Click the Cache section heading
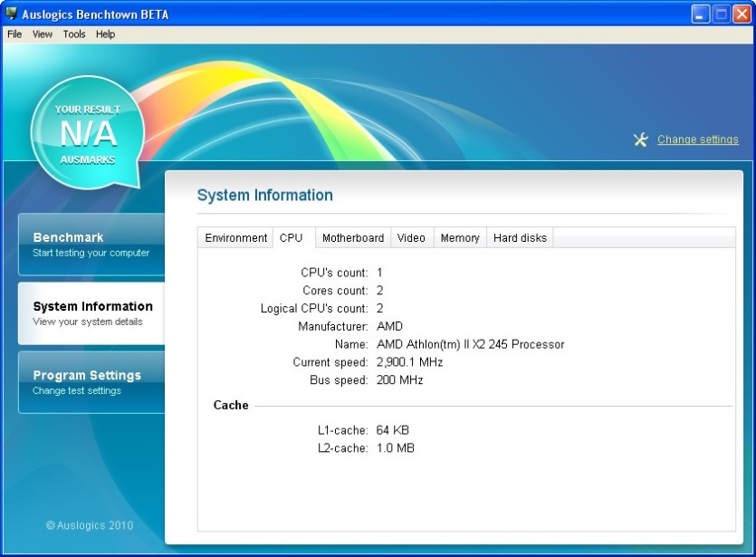The image size is (756, 557). click(231, 405)
